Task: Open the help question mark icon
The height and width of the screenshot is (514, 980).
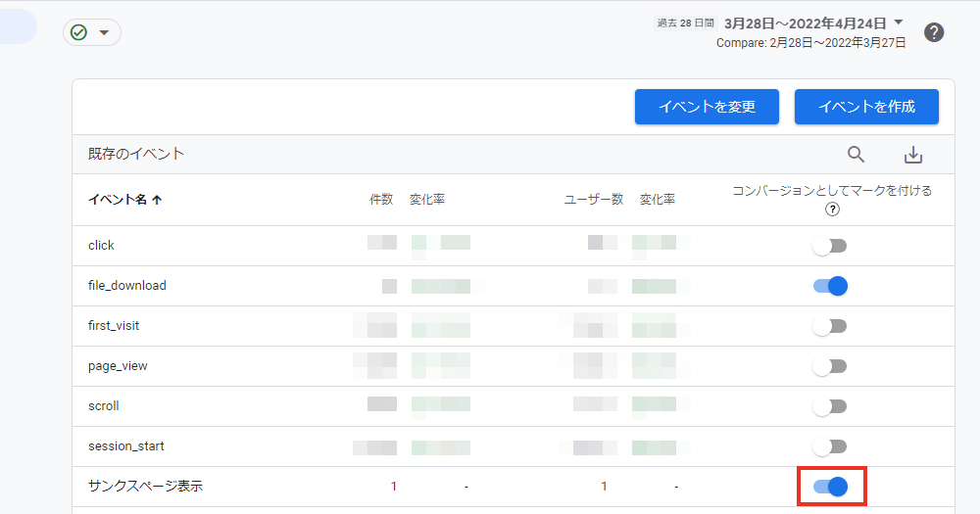Action: (x=934, y=32)
